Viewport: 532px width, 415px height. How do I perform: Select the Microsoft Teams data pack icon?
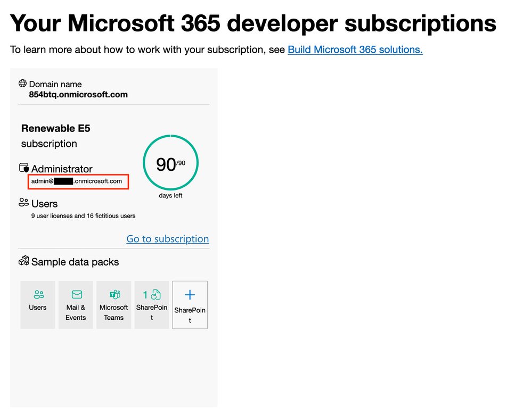click(x=113, y=294)
